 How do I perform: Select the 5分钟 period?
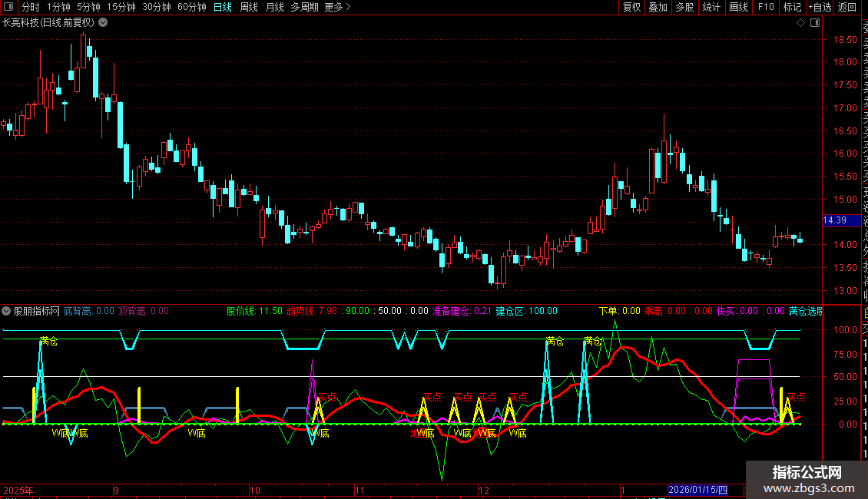click(88, 7)
